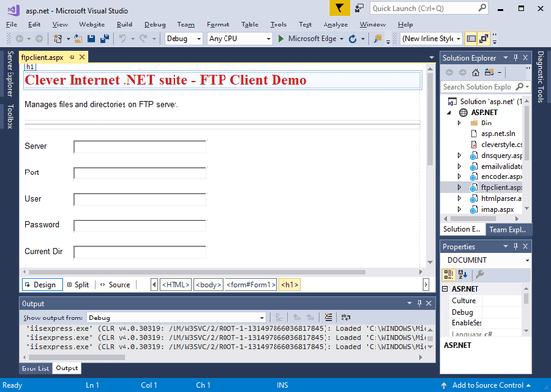Expand the Bin folder node
The width and height of the screenshot is (551, 392).
click(x=459, y=122)
